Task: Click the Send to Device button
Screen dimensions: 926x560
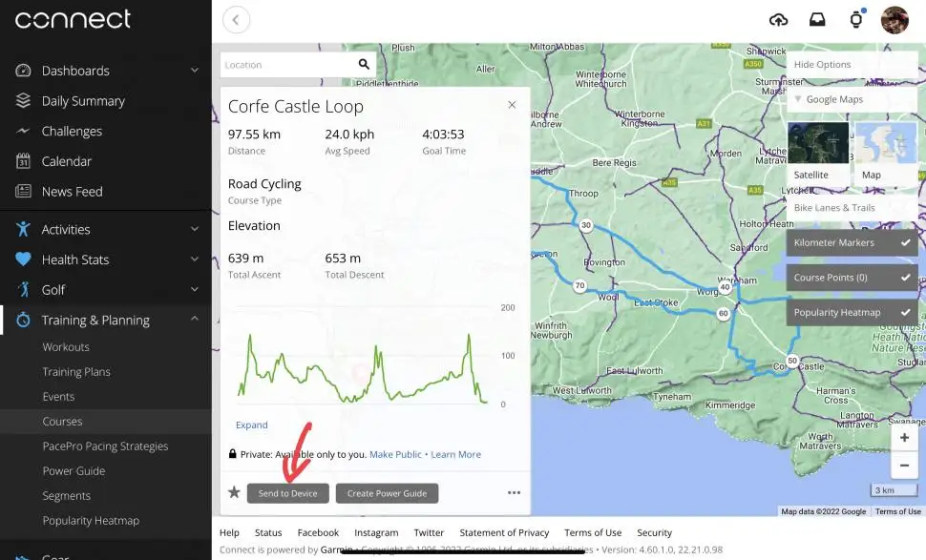Action: pos(288,493)
